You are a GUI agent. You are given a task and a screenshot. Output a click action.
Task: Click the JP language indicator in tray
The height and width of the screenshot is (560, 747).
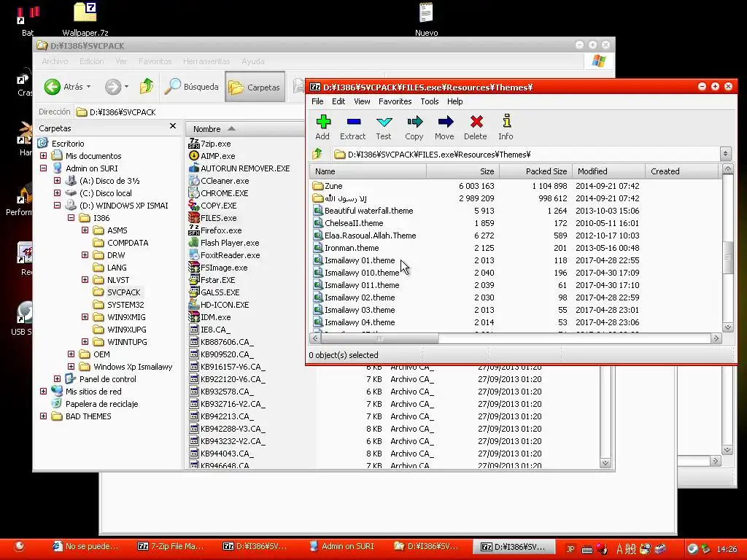[x=570, y=549]
